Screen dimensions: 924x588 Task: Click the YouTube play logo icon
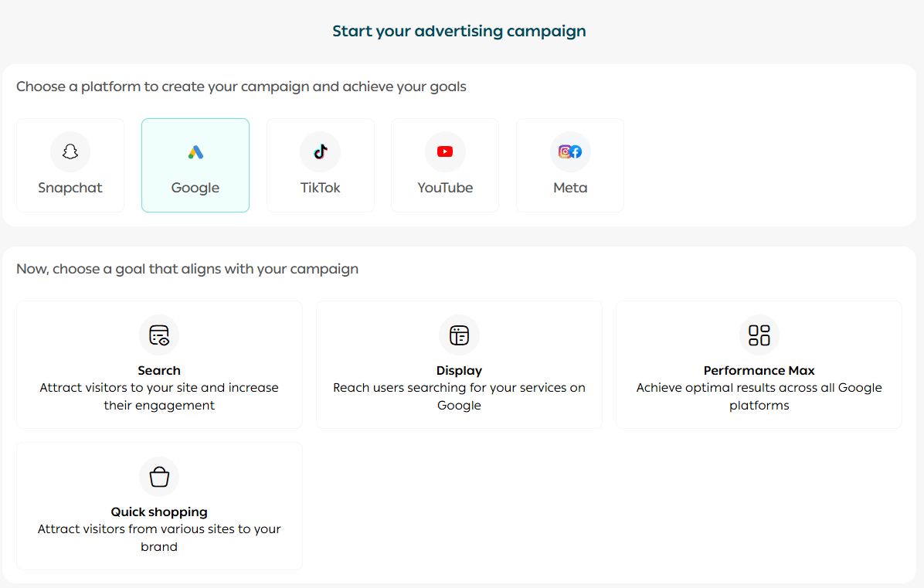pos(445,151)
